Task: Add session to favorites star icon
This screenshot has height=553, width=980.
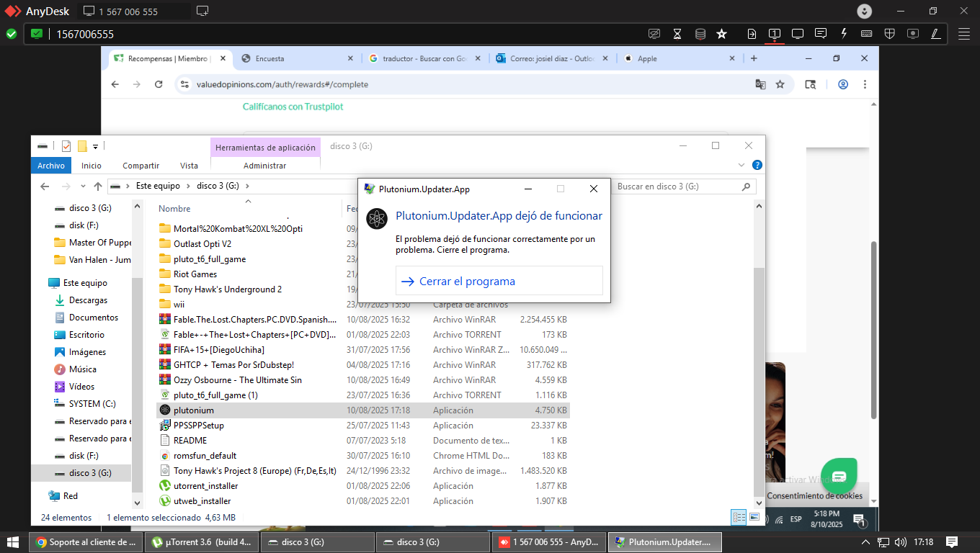Action: pos(722,34)
